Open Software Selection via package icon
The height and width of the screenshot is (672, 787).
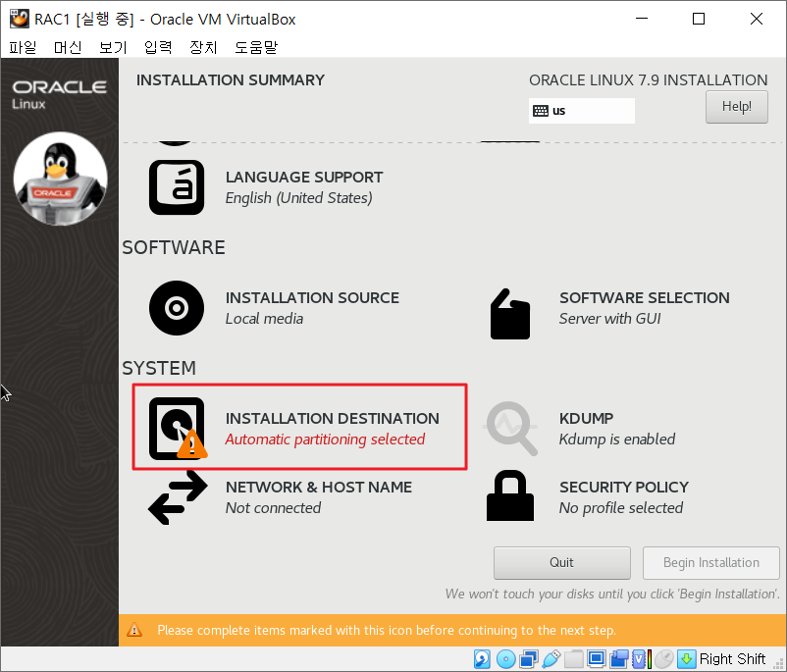pyautogui.click(x=510, y=314)
